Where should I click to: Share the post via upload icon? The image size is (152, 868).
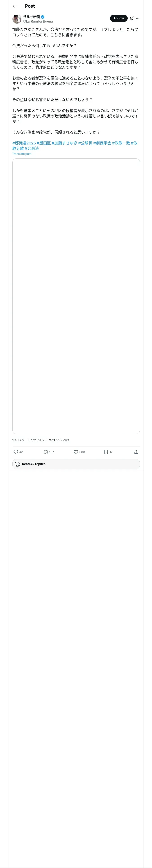click(x=136, y=452)
